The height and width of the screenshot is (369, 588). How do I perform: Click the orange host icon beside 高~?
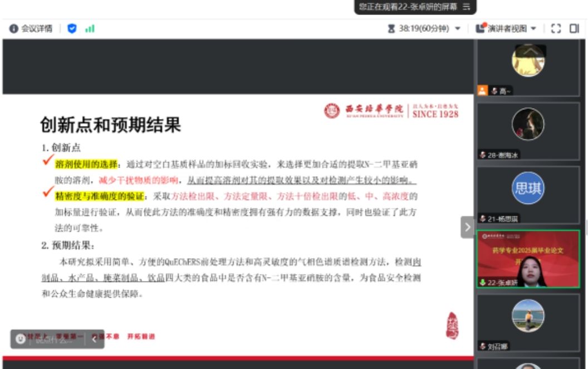tap(482, 91)
